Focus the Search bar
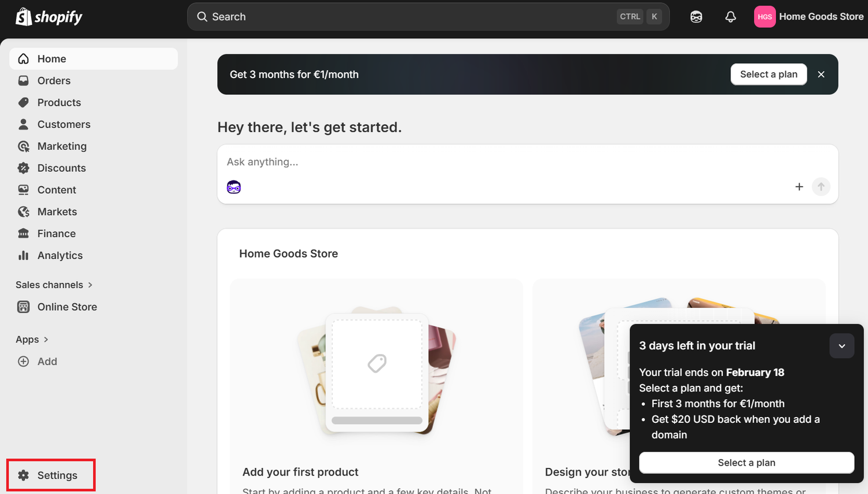The image size is (868, 494). [x=405, y=17]
